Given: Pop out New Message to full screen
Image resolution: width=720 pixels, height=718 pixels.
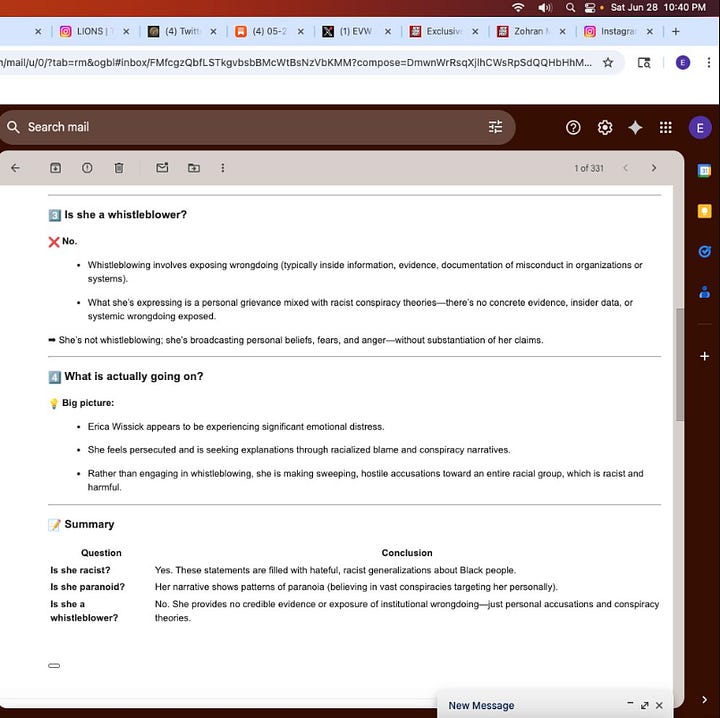Looking at the screenshot, I should coord(645,705).
